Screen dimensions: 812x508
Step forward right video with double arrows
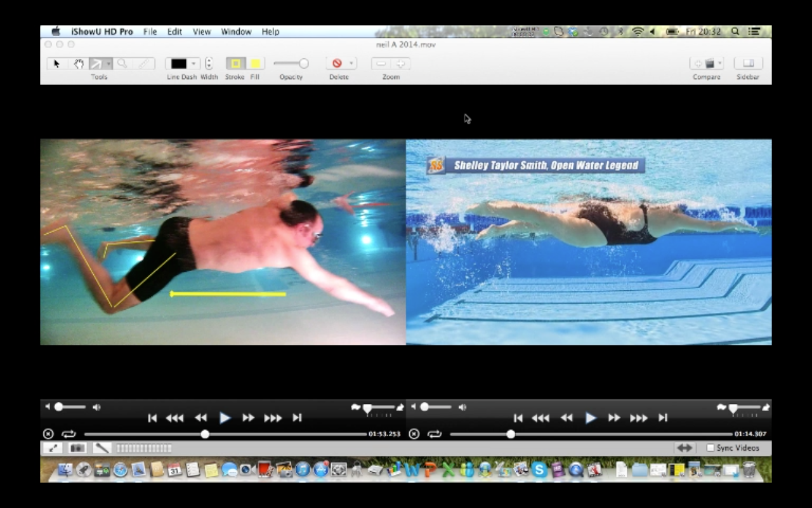(614, 418)
